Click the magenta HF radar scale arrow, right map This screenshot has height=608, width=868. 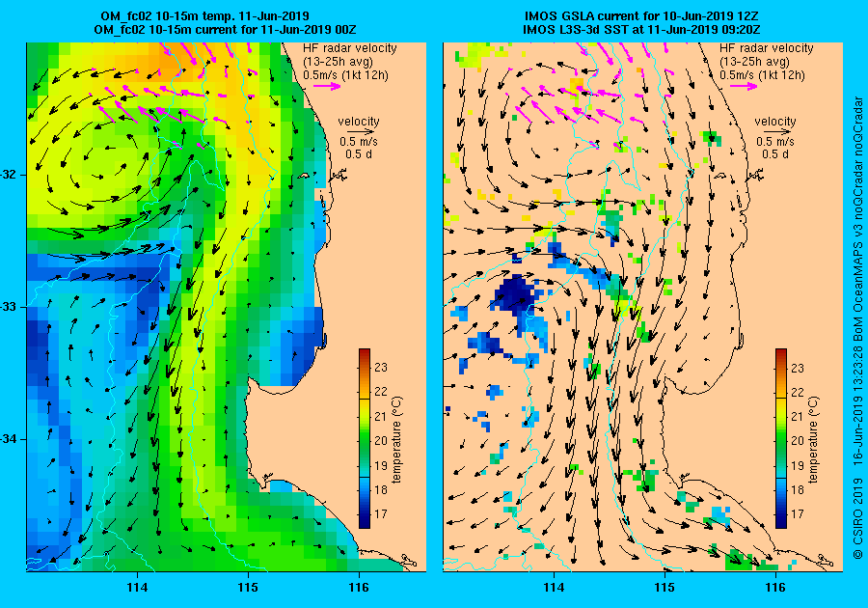point(744,86)
